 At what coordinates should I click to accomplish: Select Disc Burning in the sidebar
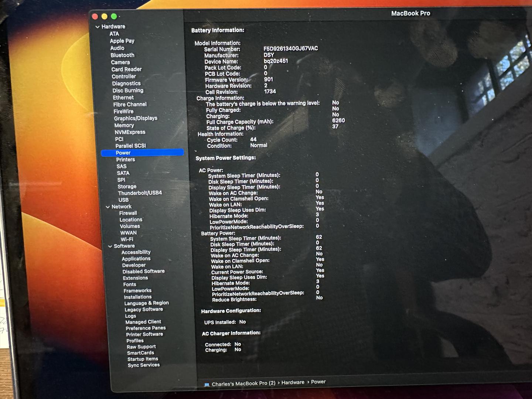[128, 91]
